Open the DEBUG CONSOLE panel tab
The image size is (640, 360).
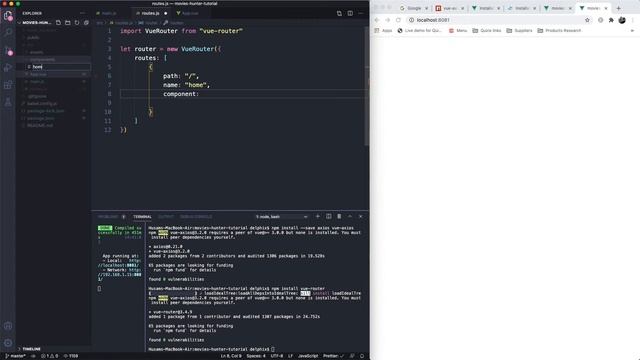196,217
